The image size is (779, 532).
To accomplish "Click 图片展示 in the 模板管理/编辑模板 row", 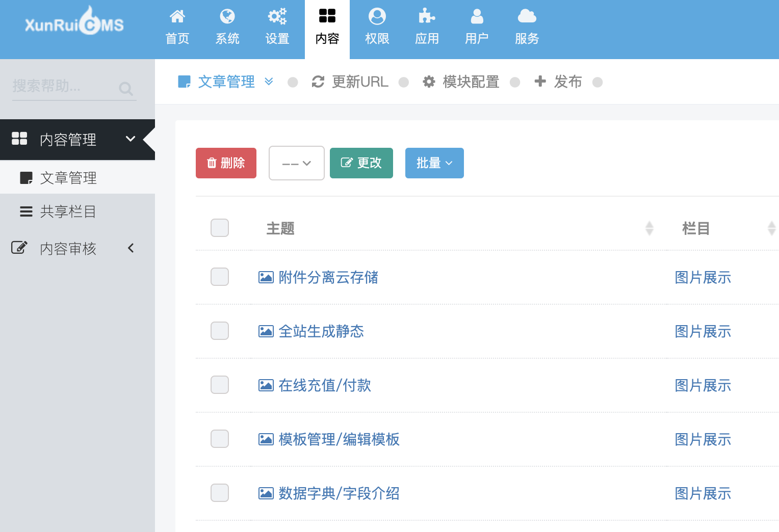I will point(703,439).
